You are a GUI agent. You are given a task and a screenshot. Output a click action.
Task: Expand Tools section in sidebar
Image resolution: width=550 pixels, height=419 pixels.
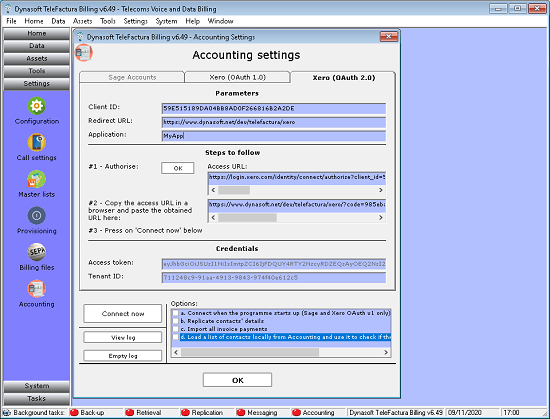[36, 71]
